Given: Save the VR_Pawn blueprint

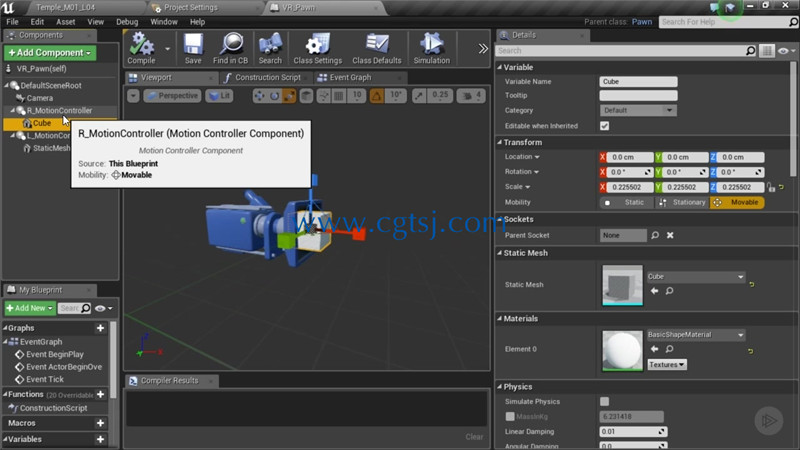Looking at the screenshot, I should [193, 48].
